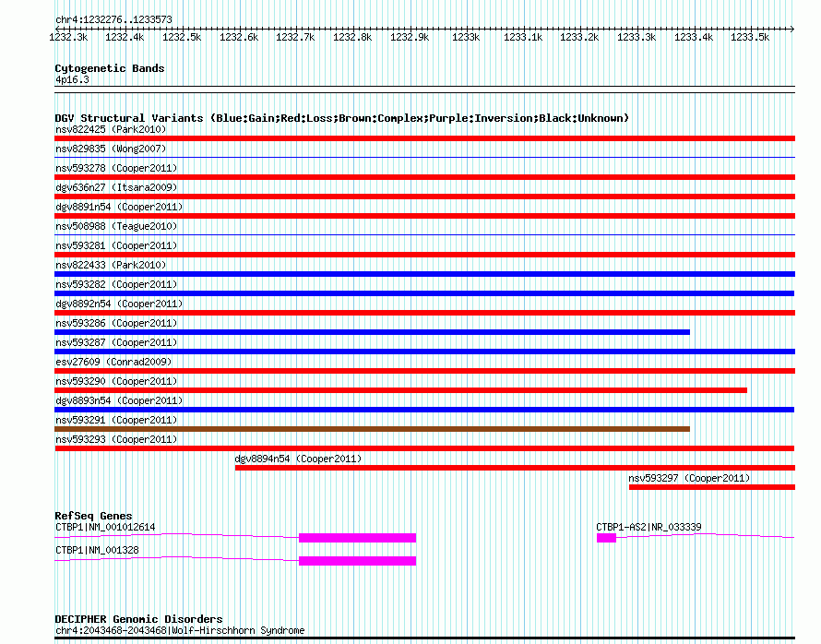Click the dgv8894n54 (Cooper2011) red bar
Viewport: 821px width, 644px height.
click(x=516, y=468)
